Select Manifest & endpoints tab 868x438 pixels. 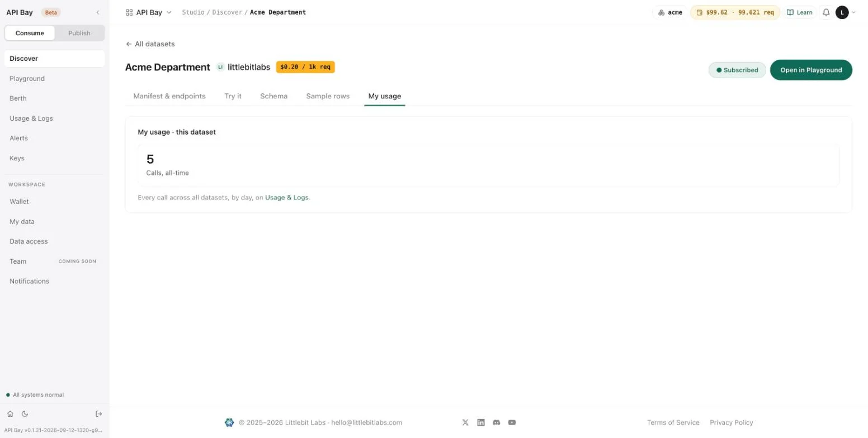tap(169, 96)
